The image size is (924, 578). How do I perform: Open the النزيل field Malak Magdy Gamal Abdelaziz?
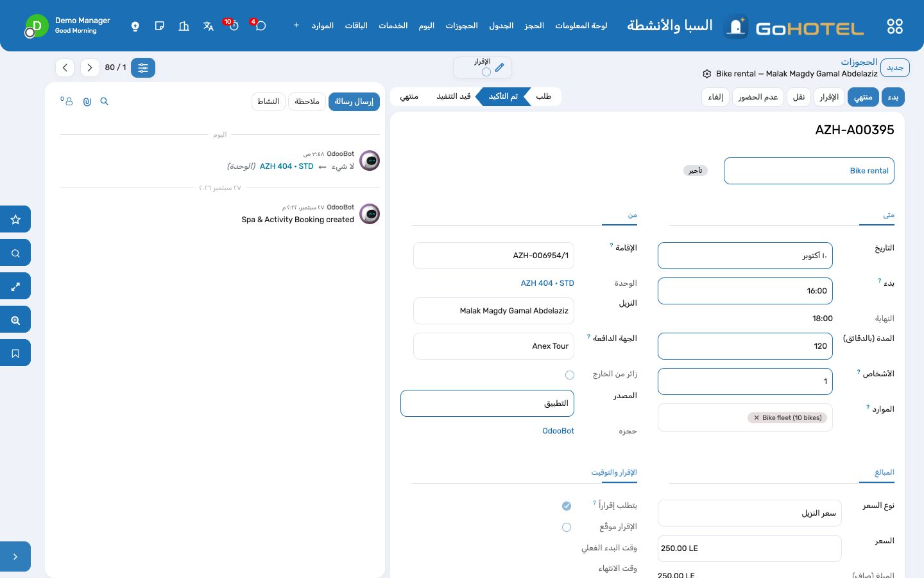point(494,311)
